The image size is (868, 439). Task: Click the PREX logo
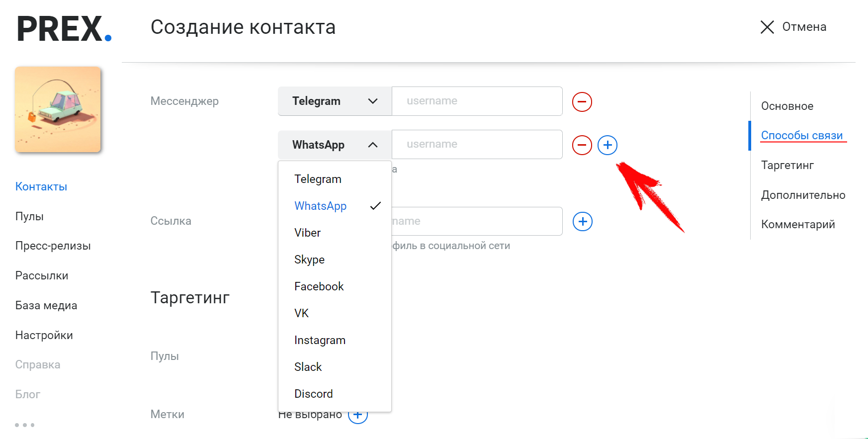coord(64,29)
